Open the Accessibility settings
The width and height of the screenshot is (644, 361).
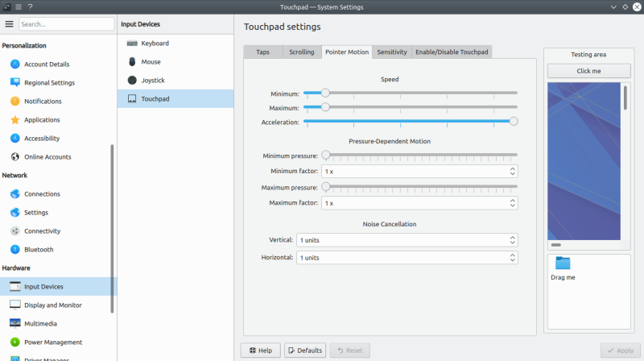coord(42,139)
